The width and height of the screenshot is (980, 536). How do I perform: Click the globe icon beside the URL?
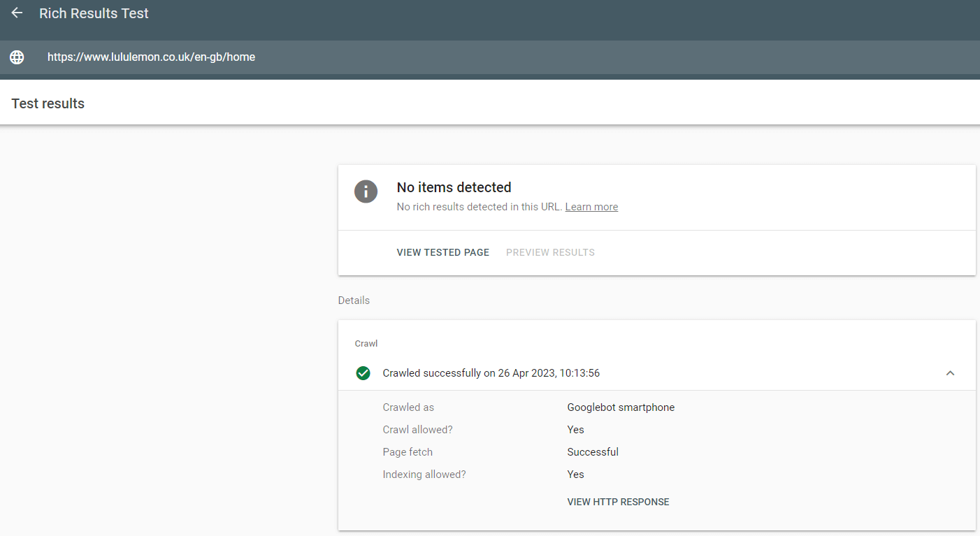point(17,57)
